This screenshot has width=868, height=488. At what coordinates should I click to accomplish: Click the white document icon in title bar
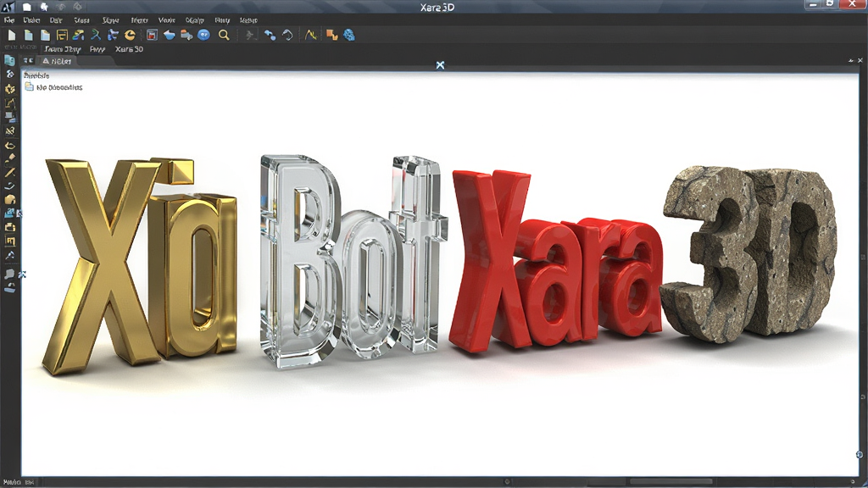click(26, 7)
